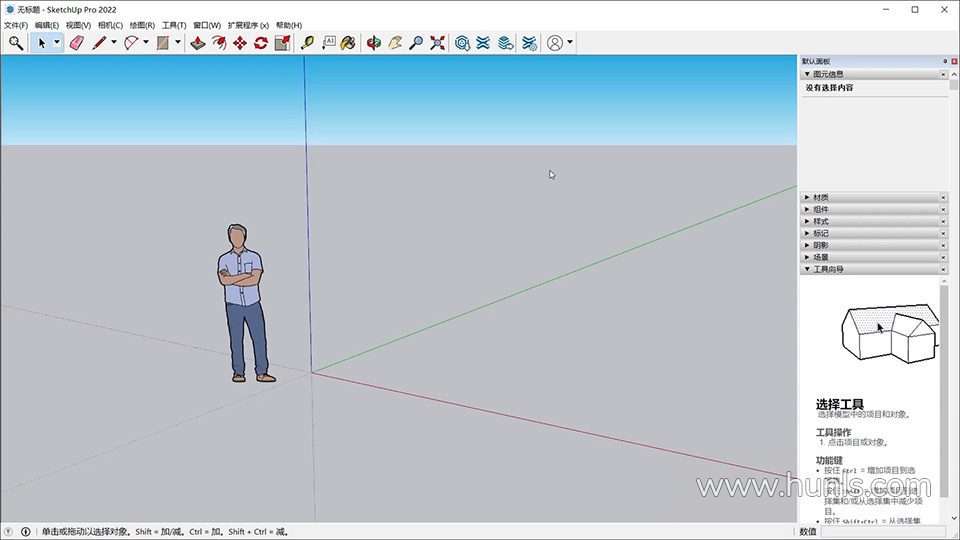The width and height of the screenshot is (960, 540).
Task: Click the info icon in status bar
Action: tap(26, 531)
